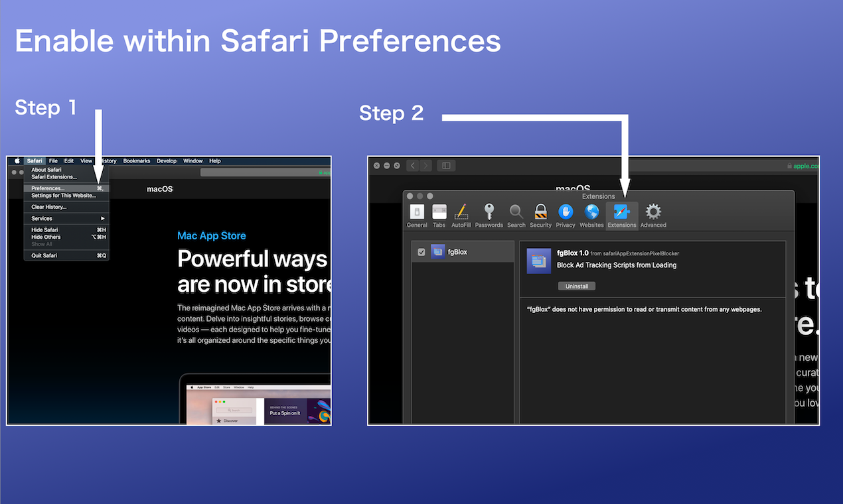This screenshot has height=504, width=843.
Task: Toggle Safari sidebar button in Step 2 window
Action: pyautogui.click(x=446, y=166)
